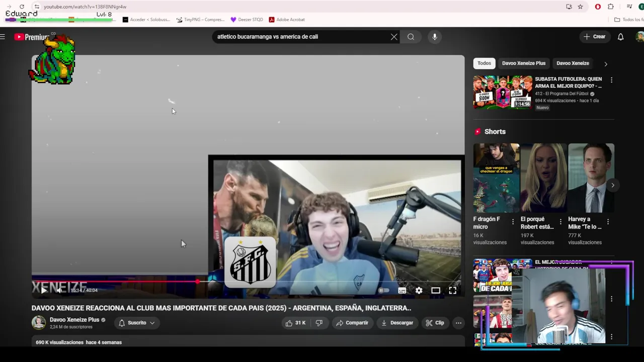Create a Clip with the scissors button
Image resolution: width=644 pixels, height=362 pixels.
coord(435,323)
